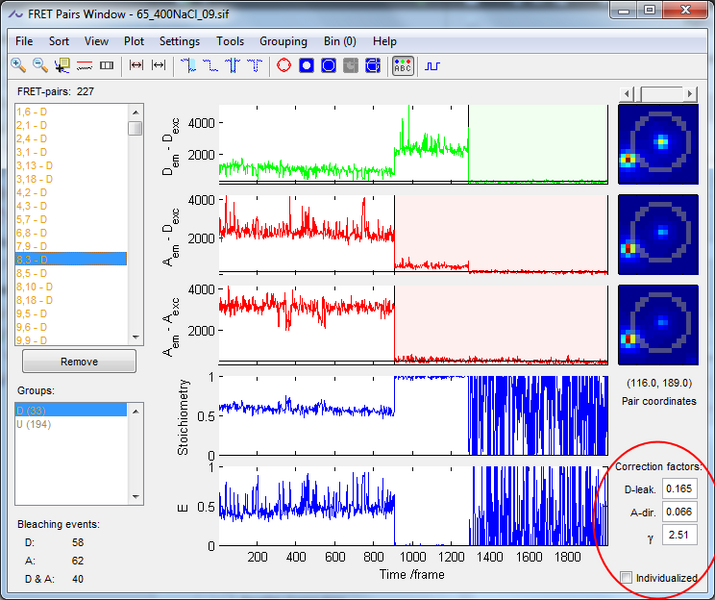Click the red circle ROI toolbar icon
This screenshot has width=715, height=600.
(x=284, y=66)
